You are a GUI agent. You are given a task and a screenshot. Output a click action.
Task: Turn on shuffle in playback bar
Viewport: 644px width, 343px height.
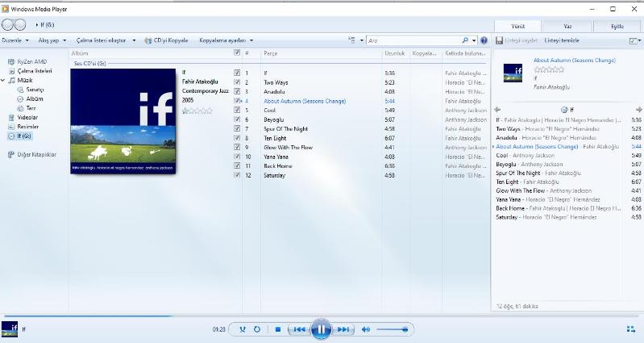[243, 329]
